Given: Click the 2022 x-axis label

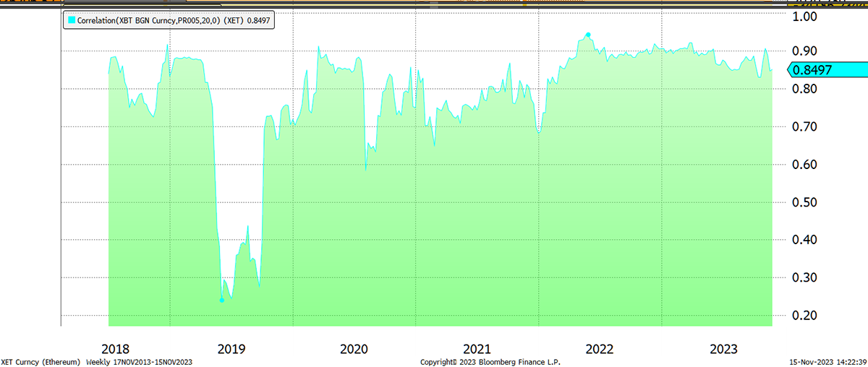Looking at the screenshot, I should pyautogui.click(x=600, y=348).
